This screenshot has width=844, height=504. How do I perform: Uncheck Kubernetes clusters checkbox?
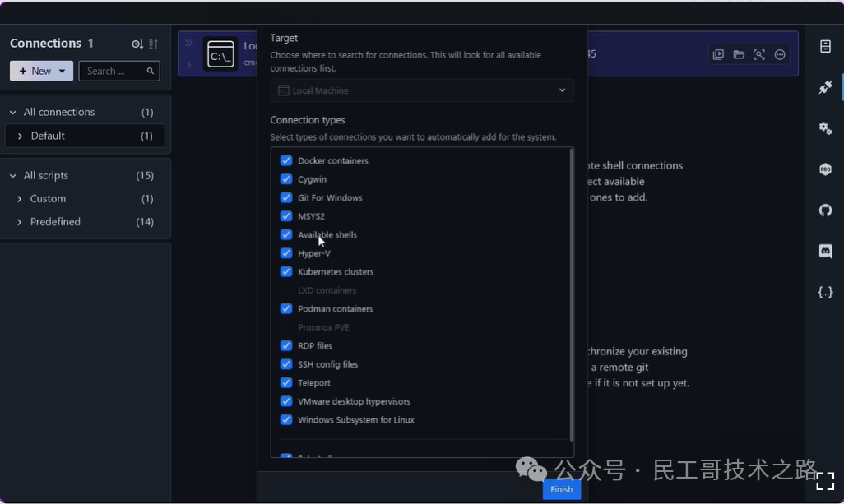point(286,271)
